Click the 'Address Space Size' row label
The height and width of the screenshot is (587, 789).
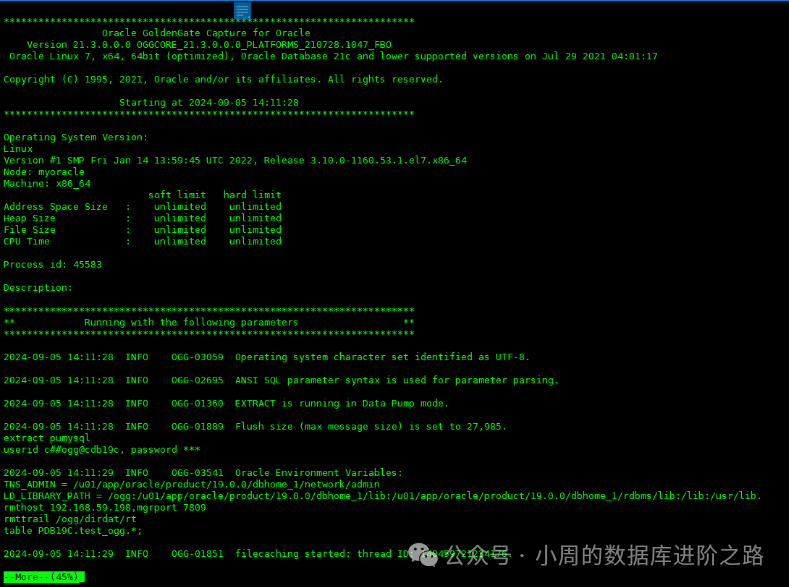55,206
